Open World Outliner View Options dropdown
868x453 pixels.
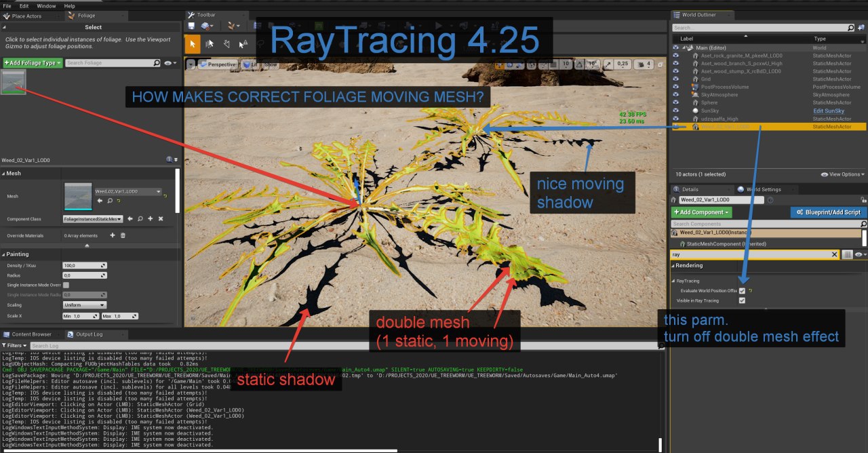844,174
